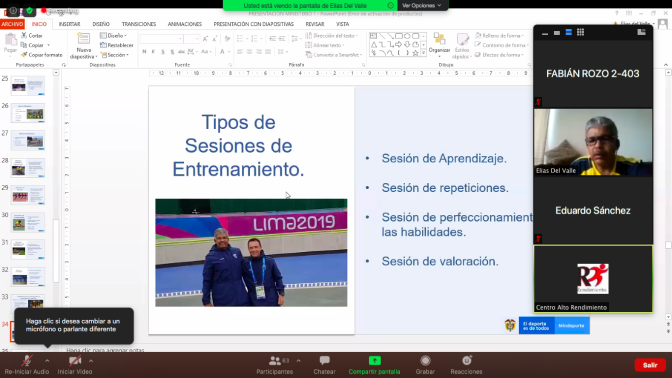Expand audio options arrow beside microphone
This screenshot has height=378, width=672.
point(47,361)
